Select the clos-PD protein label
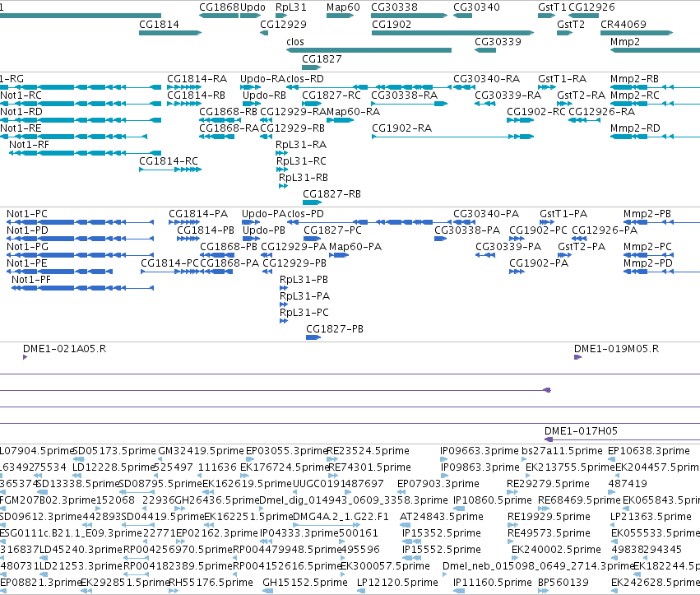Image resolution: width=700 pixels, height=595 pixels. click(305, 213)
